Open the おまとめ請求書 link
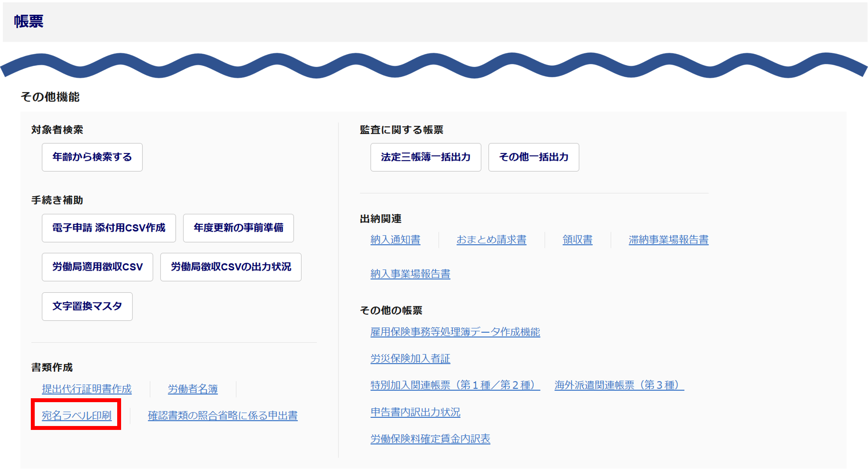Viewport: 868px width, 472px height. [491, 239]
